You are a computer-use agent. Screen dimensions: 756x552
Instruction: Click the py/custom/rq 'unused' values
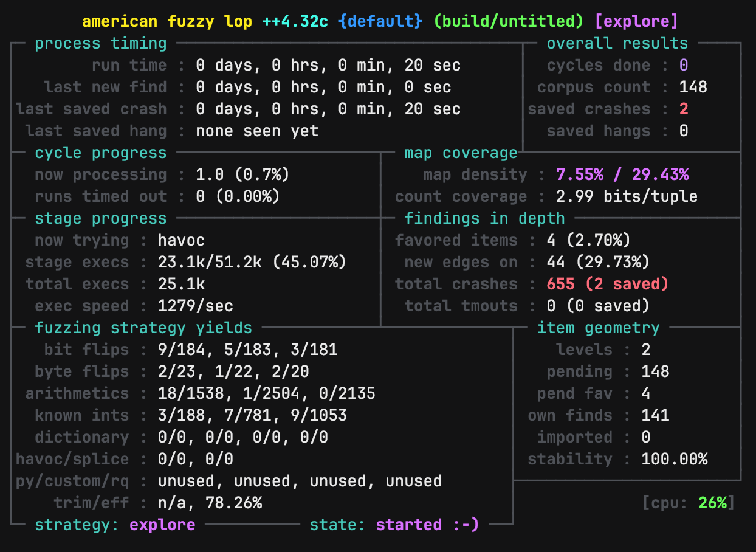[300, 481]
